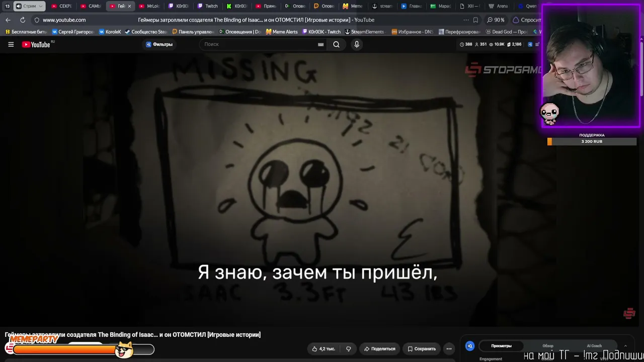This screenshot has width=644, height=362.
Task: Click the earnings stat showing 2,186
Action: click(514, 44)
